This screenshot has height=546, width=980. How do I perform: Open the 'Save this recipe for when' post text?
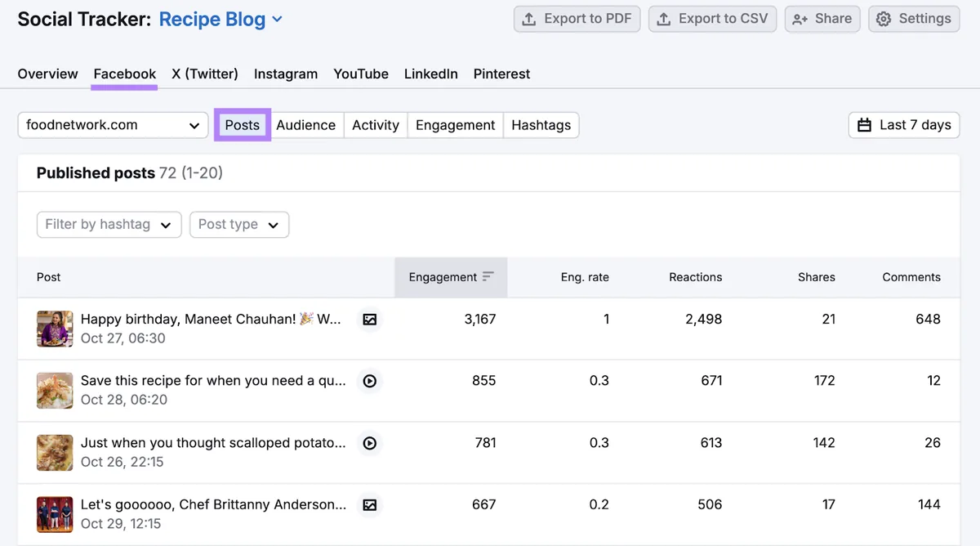[213, 381]
